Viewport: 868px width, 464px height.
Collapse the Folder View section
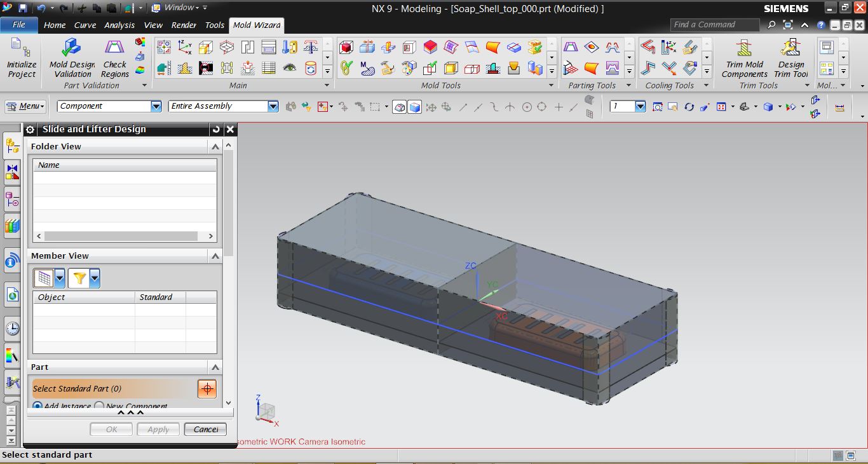[x=215, y=147]
